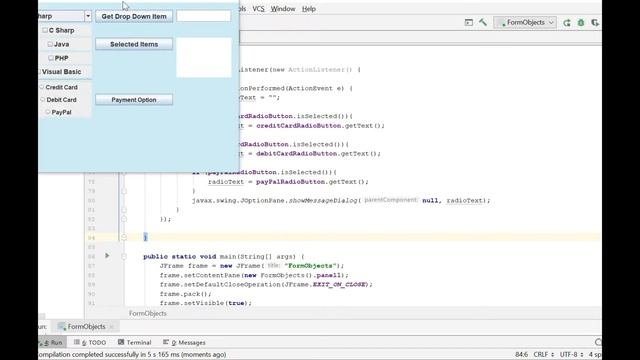Open the CRLF line separator selector
This screenshot has height=360, width=640.
pos(544,354)
